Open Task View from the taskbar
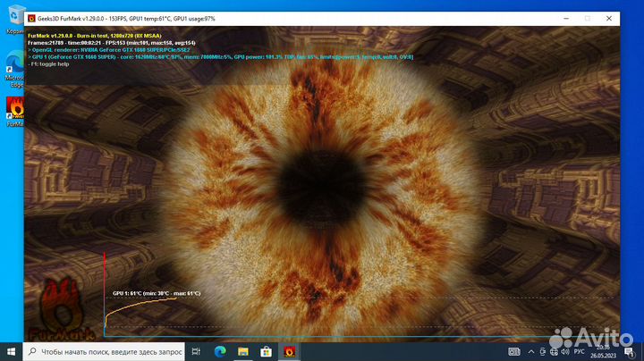This screenshot has height=361, width=644. pyautogui.click(x=196, y=351)
